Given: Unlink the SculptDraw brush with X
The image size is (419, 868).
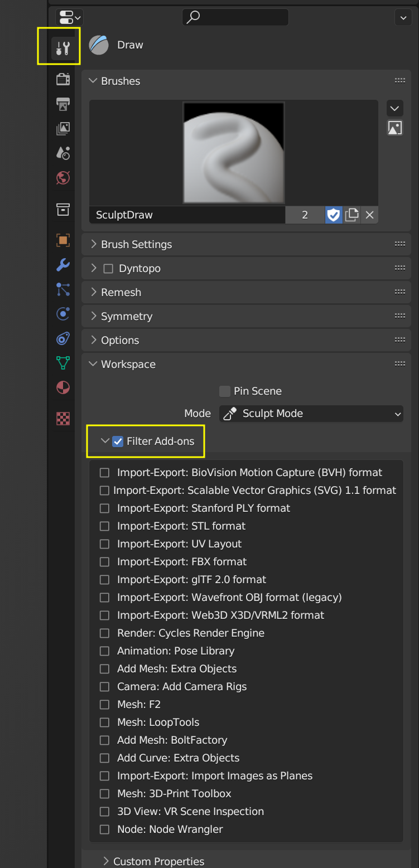Looking at the screenshot, I should (369, 215).
